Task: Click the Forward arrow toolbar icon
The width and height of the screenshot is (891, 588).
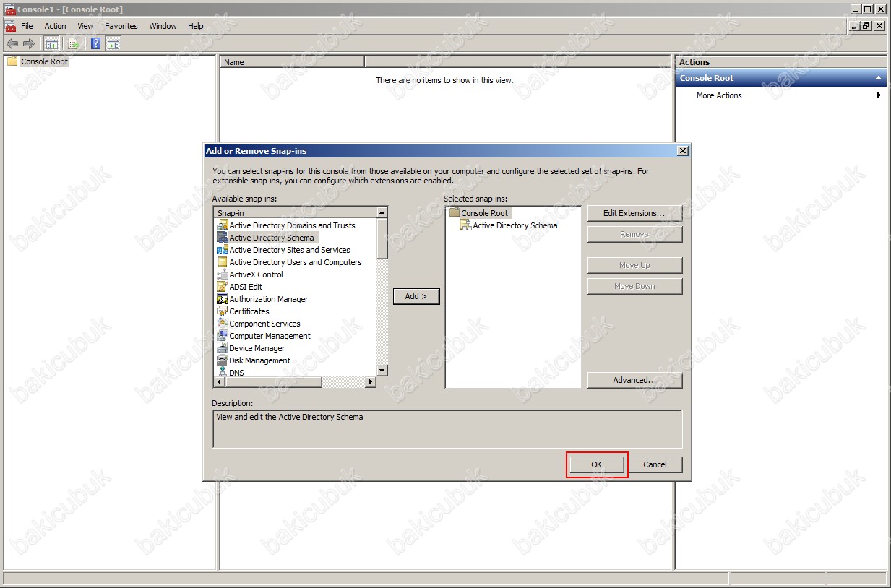Action: tap(29, 44)
